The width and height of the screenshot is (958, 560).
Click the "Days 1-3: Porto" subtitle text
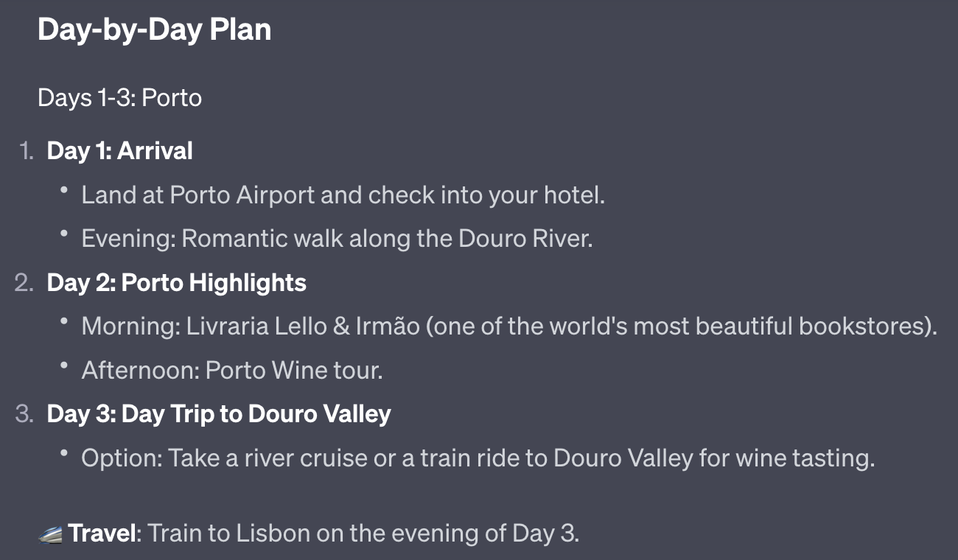tap(119, 97)
